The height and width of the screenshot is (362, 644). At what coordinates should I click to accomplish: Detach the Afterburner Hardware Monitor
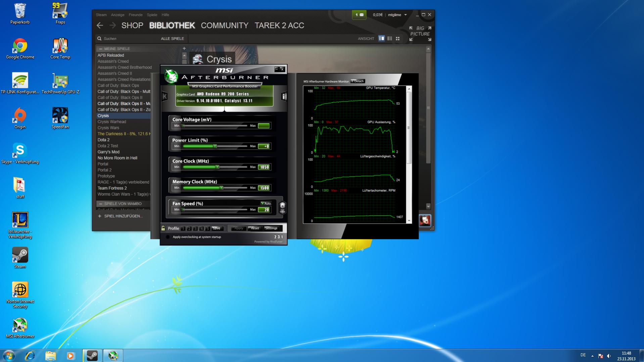[x=358, y=81]
